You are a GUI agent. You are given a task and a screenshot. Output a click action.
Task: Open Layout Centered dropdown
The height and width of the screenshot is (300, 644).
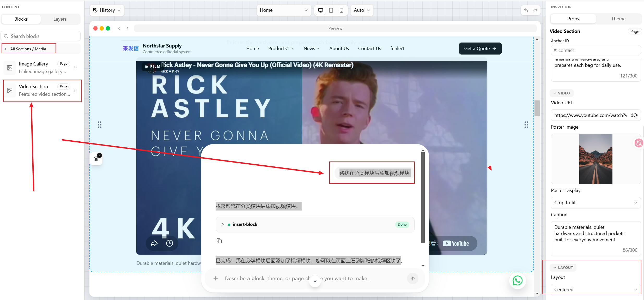(x=596, y=289)
